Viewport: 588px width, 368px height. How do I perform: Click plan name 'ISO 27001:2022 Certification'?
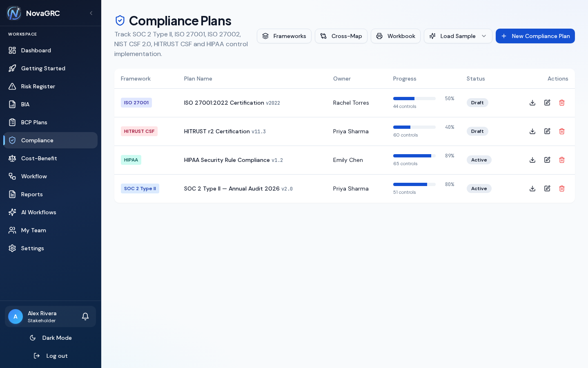[224, 103]
